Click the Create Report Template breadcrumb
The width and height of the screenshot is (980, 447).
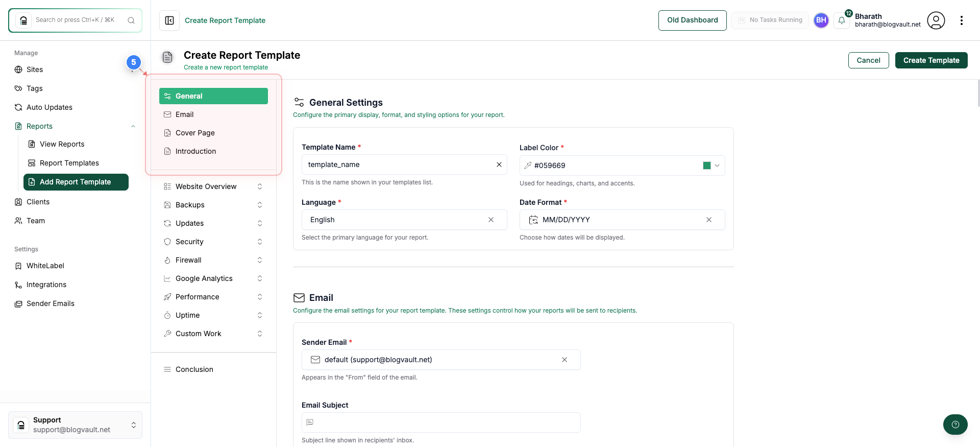pos(225,20)
